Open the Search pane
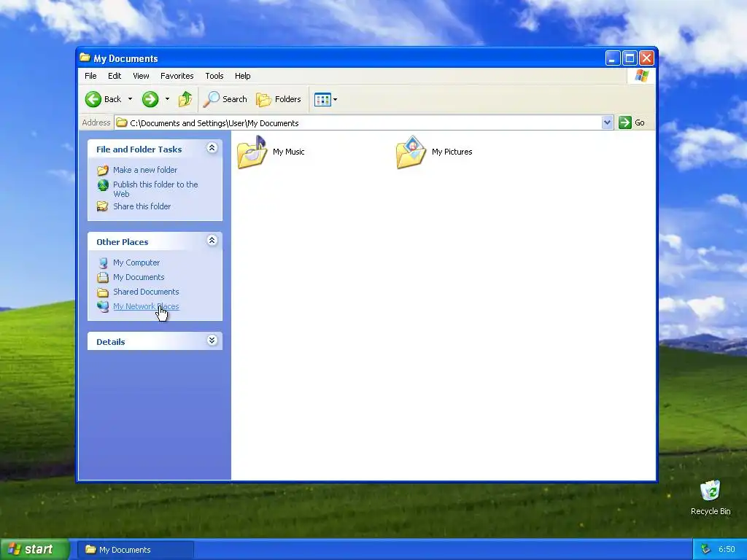747x560 pixels. tap(225, 99)
